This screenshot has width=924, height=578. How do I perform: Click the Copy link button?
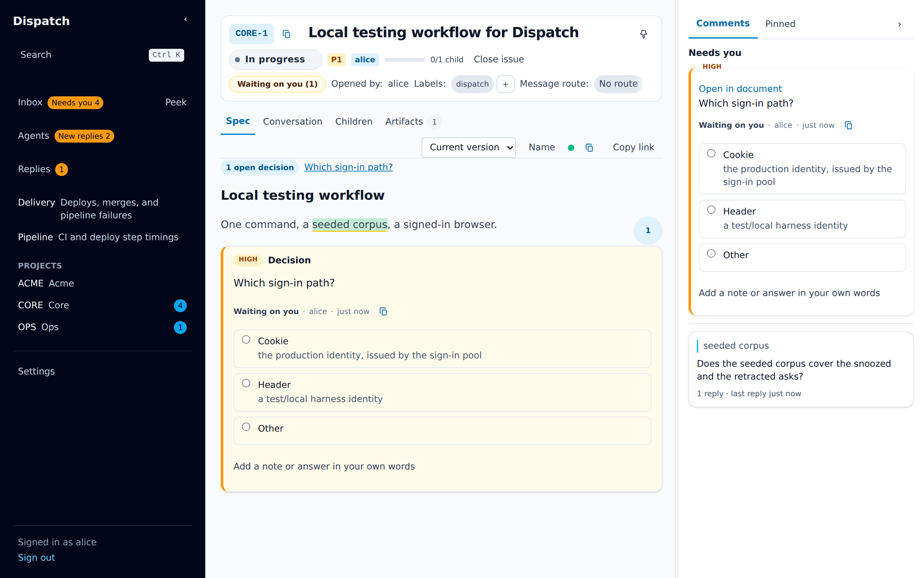click(633, 148)
